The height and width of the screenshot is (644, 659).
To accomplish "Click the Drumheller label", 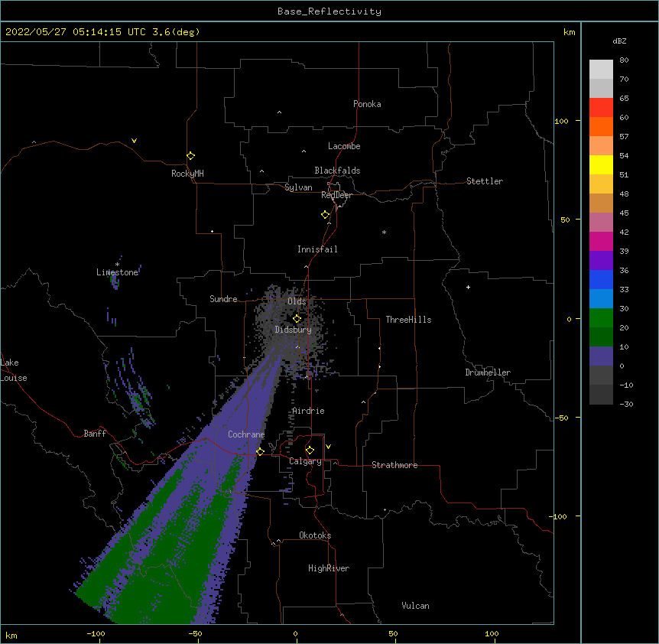I will [x=488, y=372].
